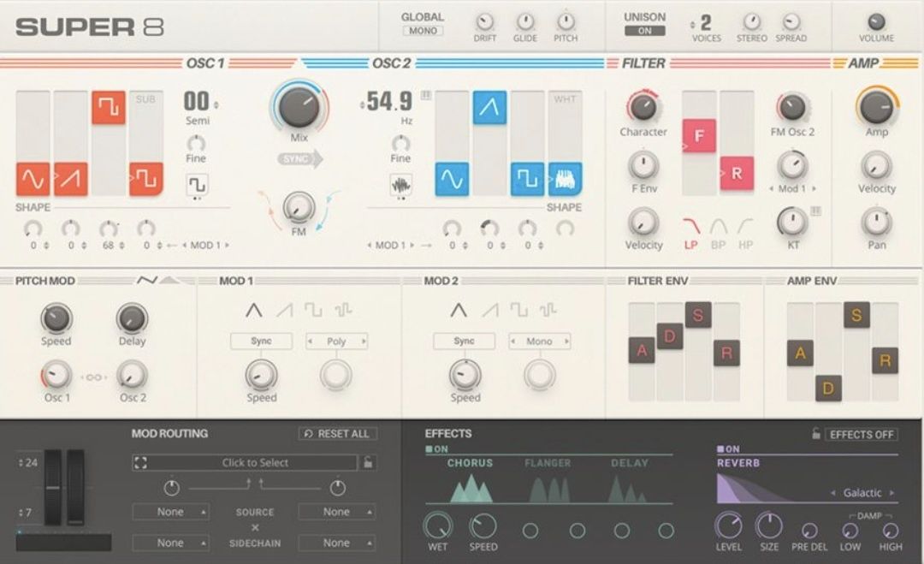
Task: Open bottom-right None sidechain dropdown
Action: click(x=336, y=543)
